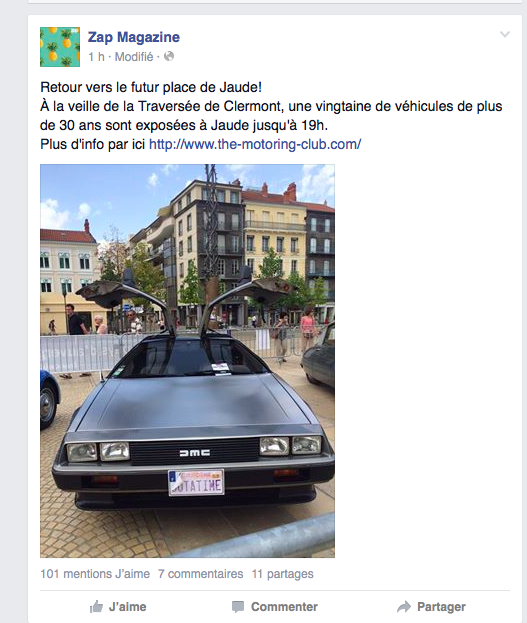The image size is (527, 623).
Task: Show the 7 commentaires
Action: pyautogui.click(x=200, y=574)
